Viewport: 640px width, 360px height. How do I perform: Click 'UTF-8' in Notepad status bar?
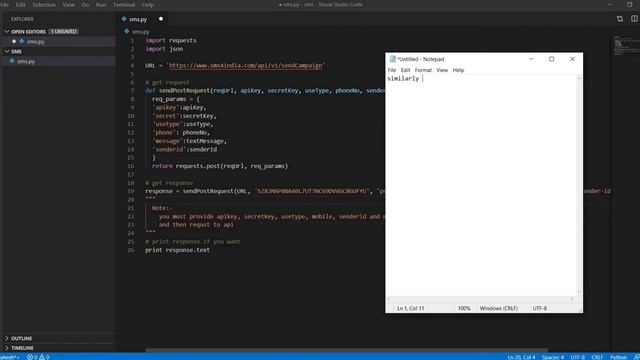tap(540, 309)
